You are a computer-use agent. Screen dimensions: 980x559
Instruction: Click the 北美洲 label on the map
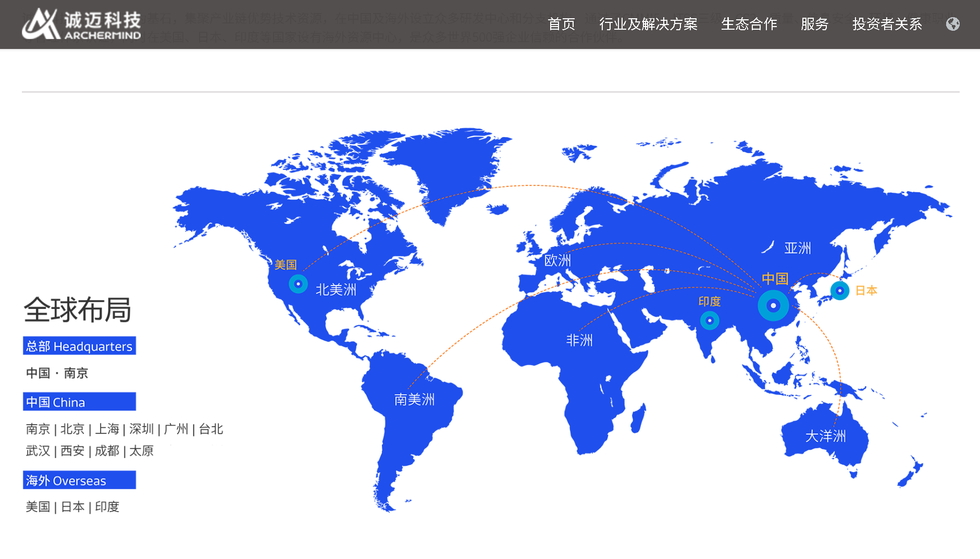(x=336, y=290)
